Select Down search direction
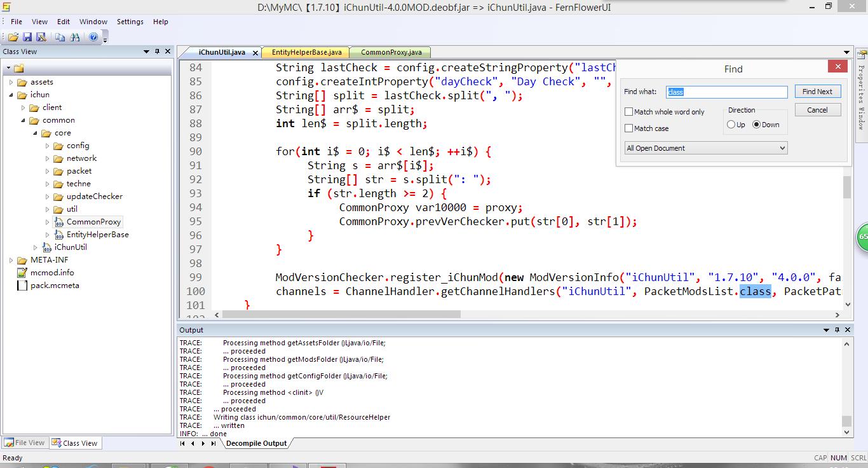The image size is (868, 468). (756, 125)
